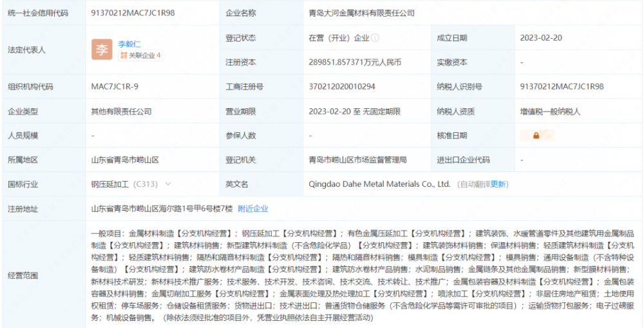Click the 经营范围 row label
The image size is (644, 328).
[23, 275]
